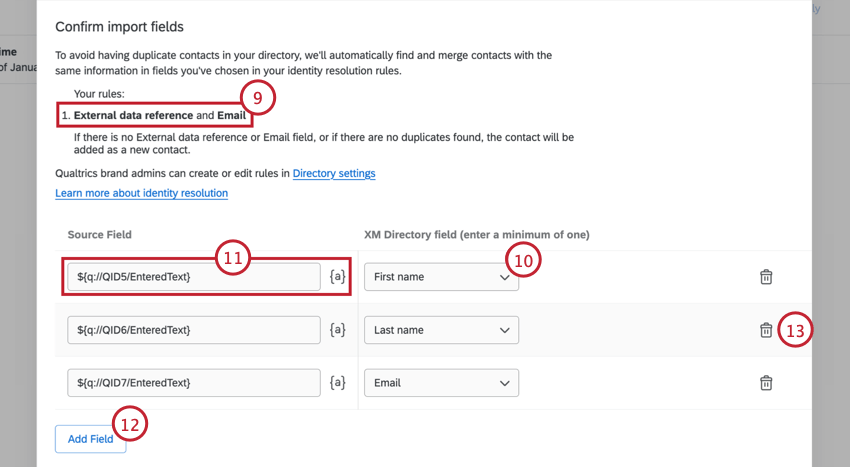Remove the Last name row with trash icon
Image resolution: width=850 pixels, height=467 pixels.
pos(766,330)
